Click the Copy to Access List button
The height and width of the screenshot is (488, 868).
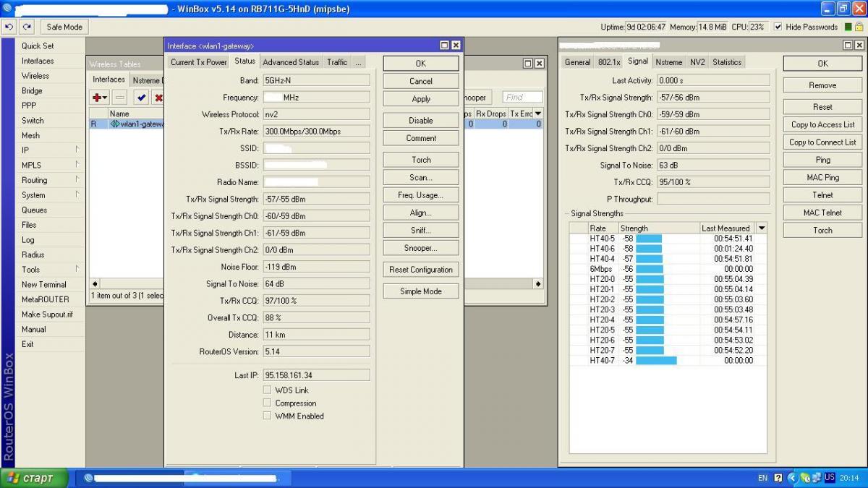click(x=822, y=124)
